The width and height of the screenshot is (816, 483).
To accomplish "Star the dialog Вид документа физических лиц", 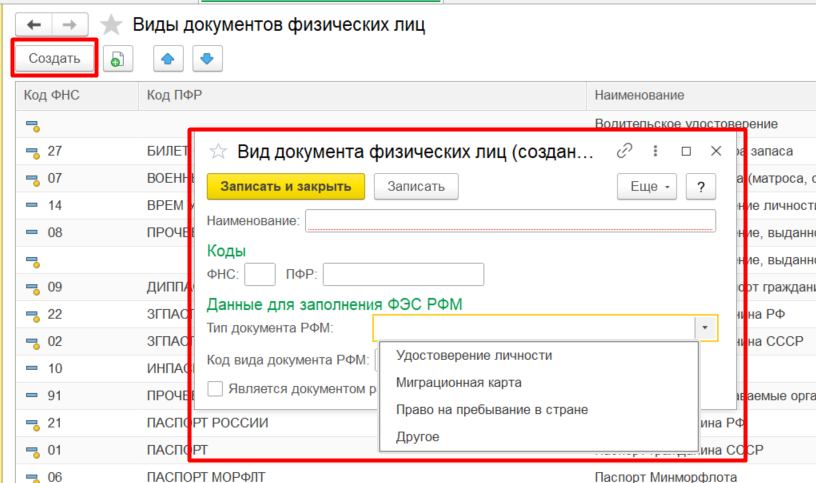I will click(217, 152).
